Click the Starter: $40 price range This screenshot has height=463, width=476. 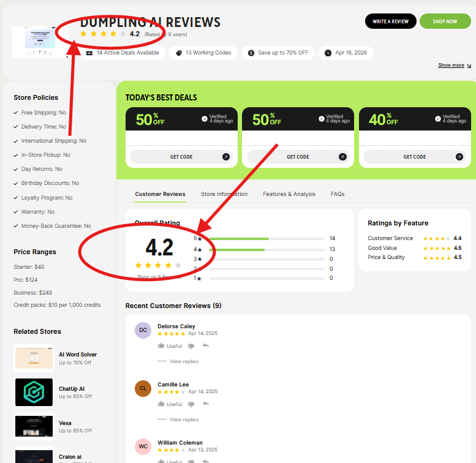29,267
